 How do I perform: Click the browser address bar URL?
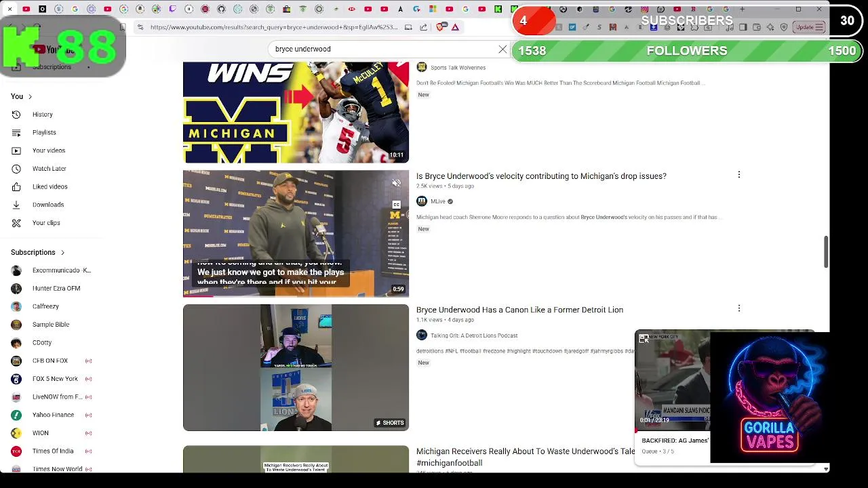pos(274,27)
